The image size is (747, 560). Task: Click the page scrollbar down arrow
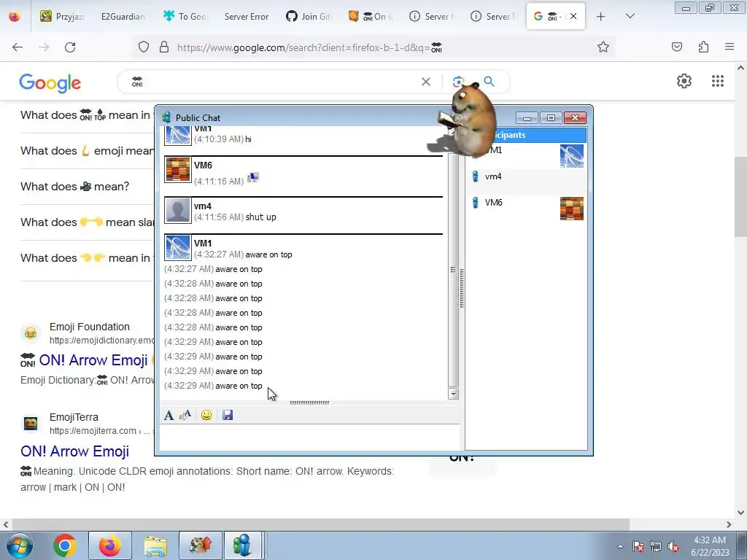click(x=740, y=513)
